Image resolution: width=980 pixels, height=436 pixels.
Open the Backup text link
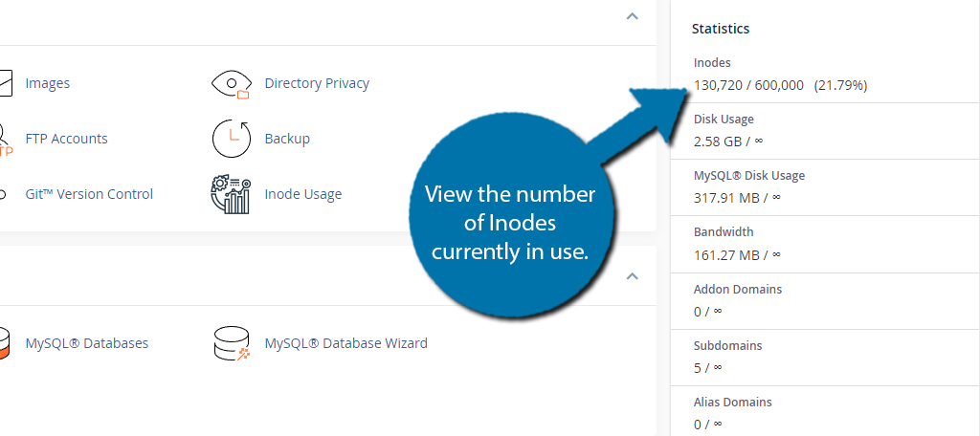pos(287,139)
